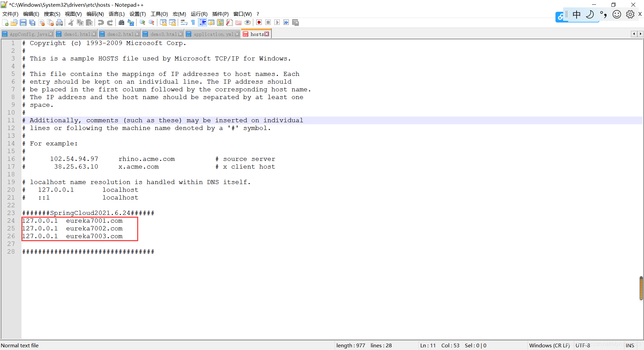Click the user-defined language icon

coord(211,23)
